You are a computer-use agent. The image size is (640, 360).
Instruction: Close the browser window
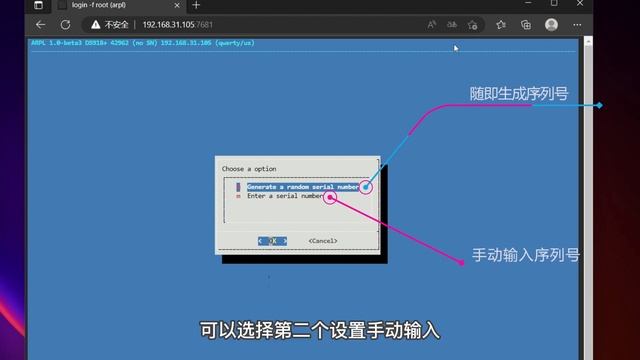(580, 4)
